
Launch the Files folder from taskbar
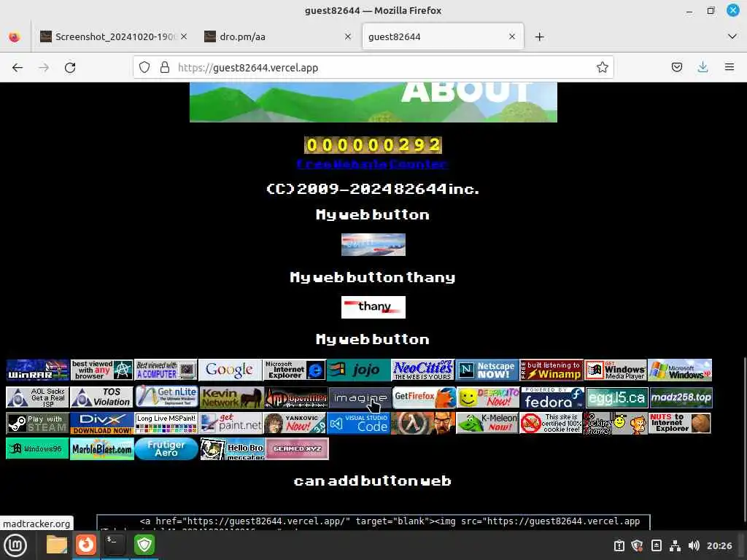point(57,545)
